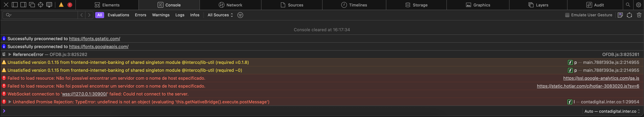Open the device settings monitor icon
The image size is (644, 117).
tap(49, 5)
